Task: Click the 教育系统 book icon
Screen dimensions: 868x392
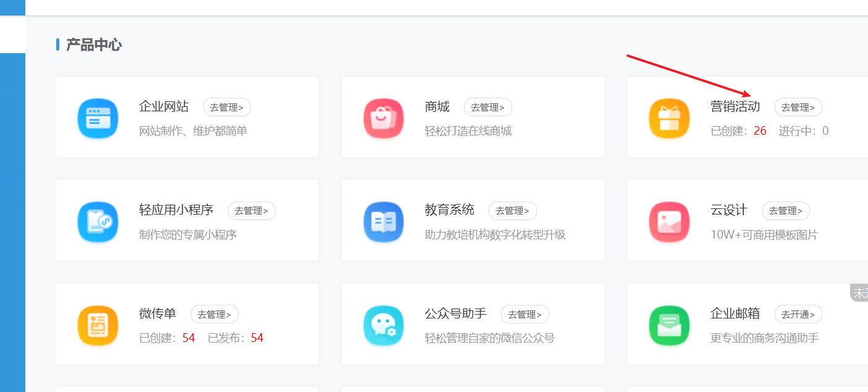Action: coord(383,221)
